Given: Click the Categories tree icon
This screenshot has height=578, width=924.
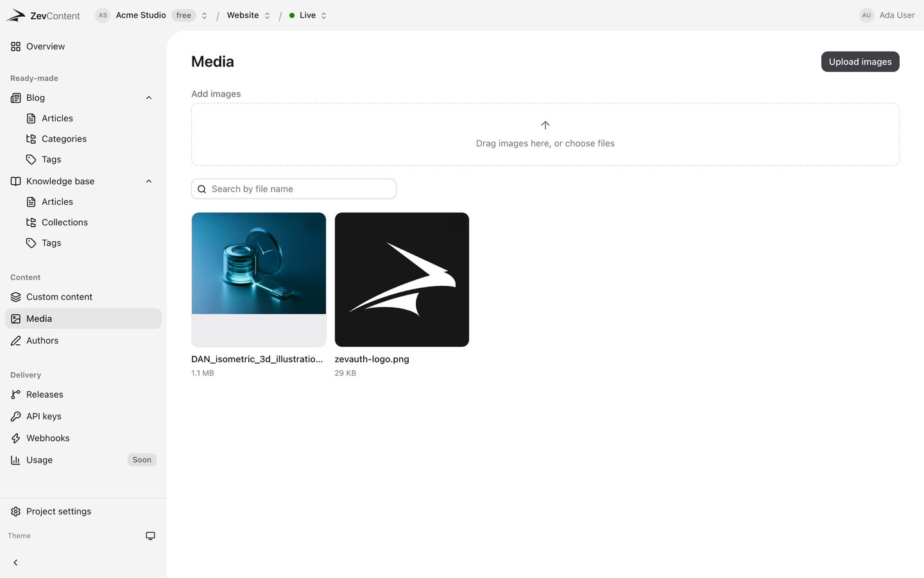Looking at the screenshot, I should (x=31, y=139).
